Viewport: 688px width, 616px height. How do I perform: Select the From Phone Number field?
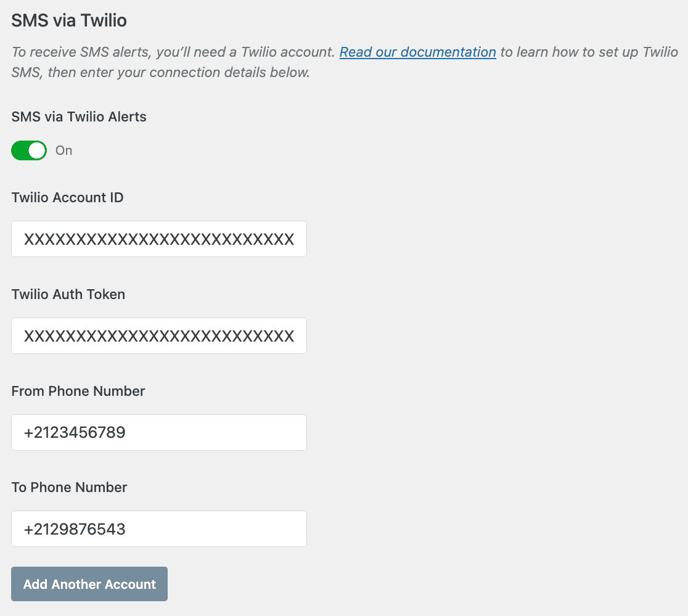[x=159, y=433]
